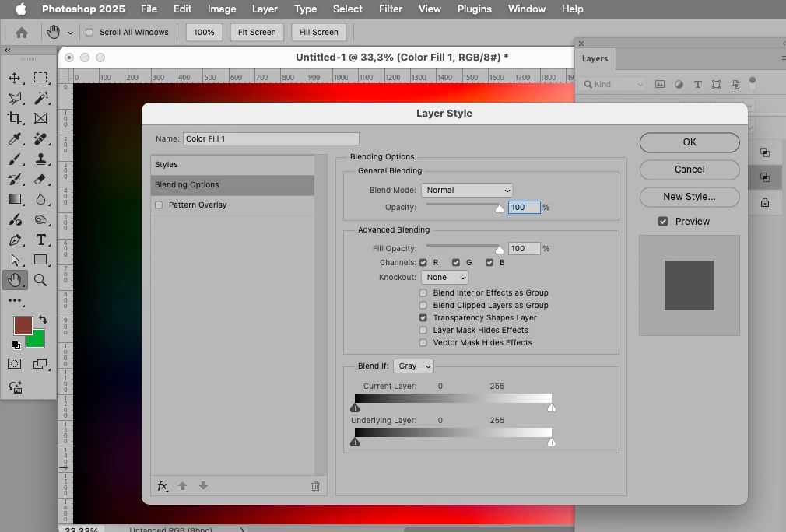
Task: Open the Layers panel options menu
Action: (x=783, y=58)
